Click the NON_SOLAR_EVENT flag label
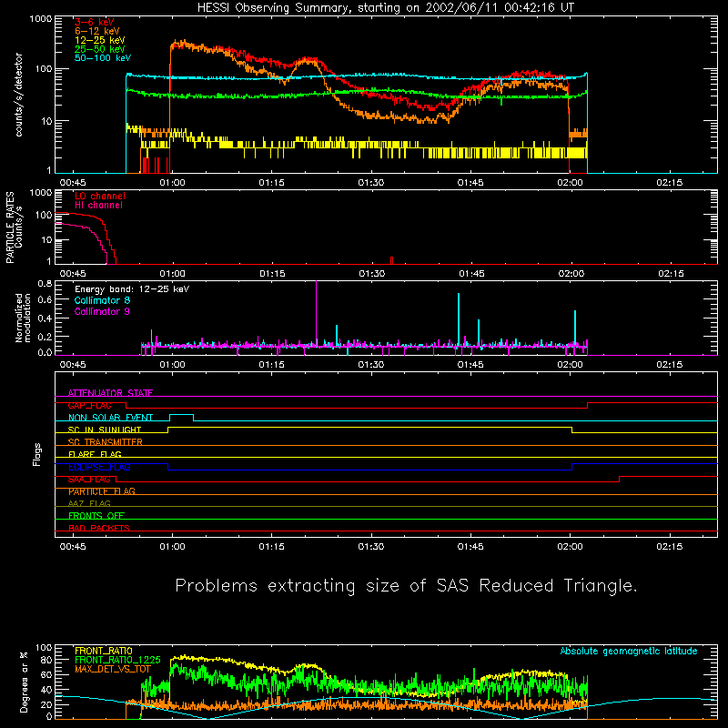The height and width of the screenshot is (728, 728). point(110,418)
